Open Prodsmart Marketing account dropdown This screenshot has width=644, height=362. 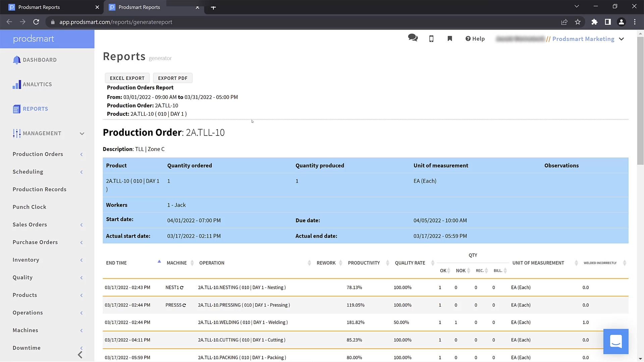coord(621,39)
